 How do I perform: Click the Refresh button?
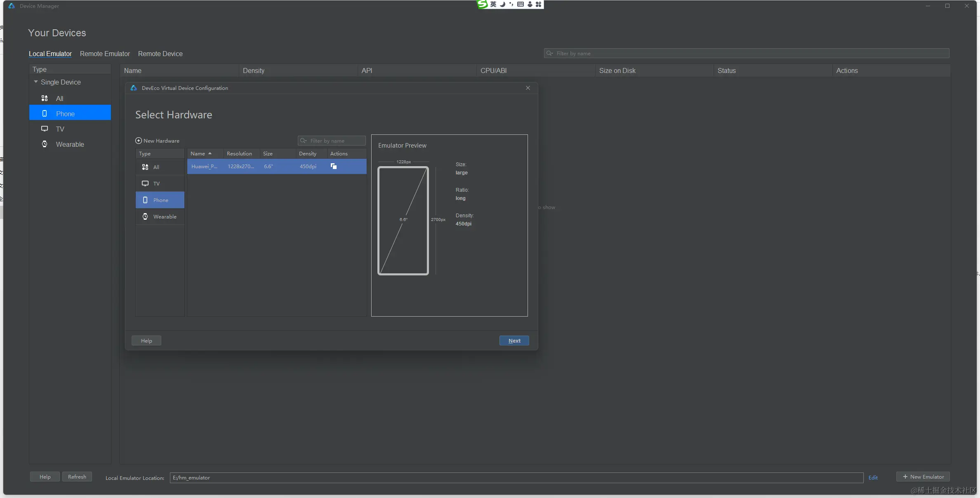[77, 477]
